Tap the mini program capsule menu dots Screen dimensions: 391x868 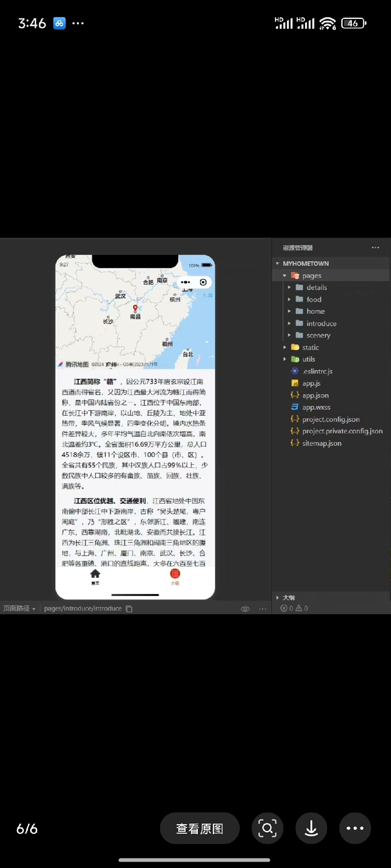click(x=186, y=282)
